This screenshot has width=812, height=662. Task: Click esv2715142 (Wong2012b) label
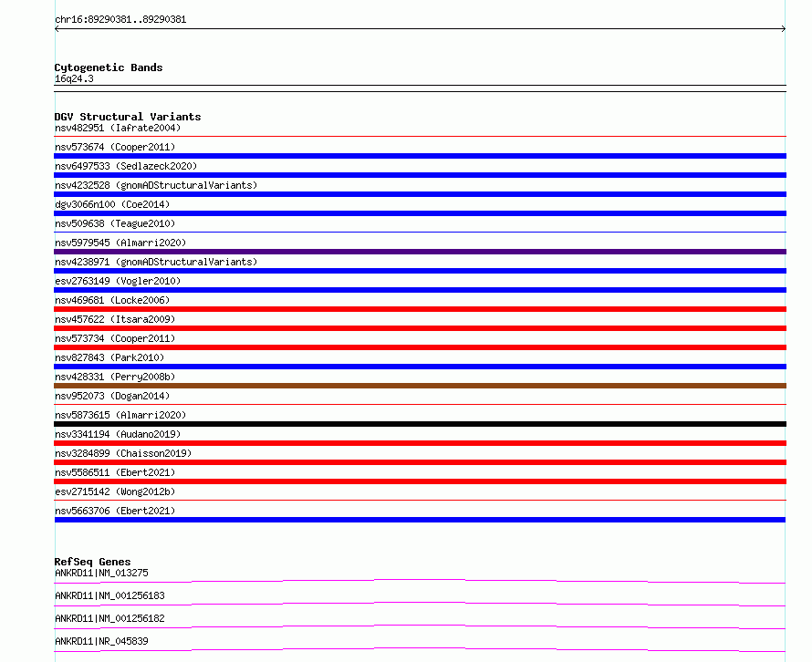click(x=115, y=491)
